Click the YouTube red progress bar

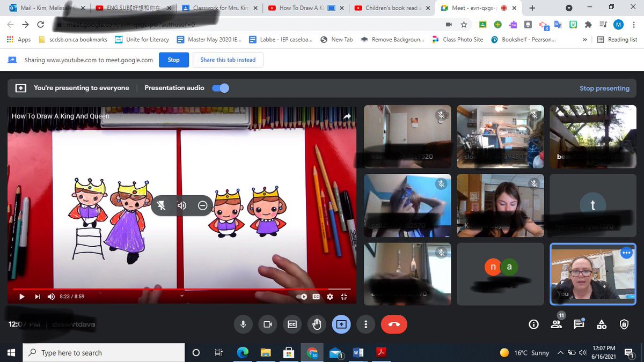(x=181, y=289)
